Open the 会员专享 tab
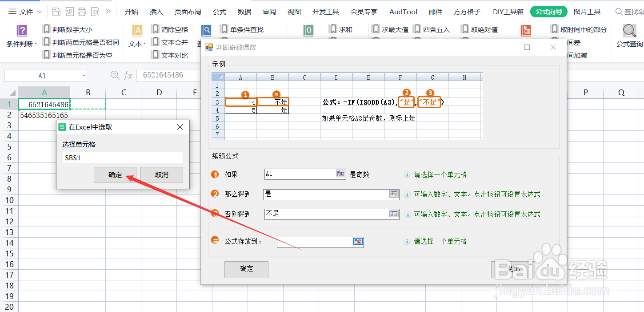The image size is (644, 312). [364, 12]
